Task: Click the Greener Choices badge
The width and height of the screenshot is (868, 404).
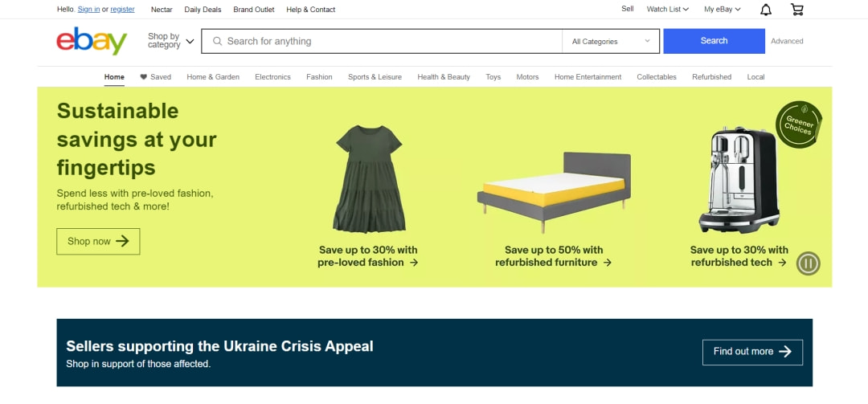Action: click(x=798, y=124)
